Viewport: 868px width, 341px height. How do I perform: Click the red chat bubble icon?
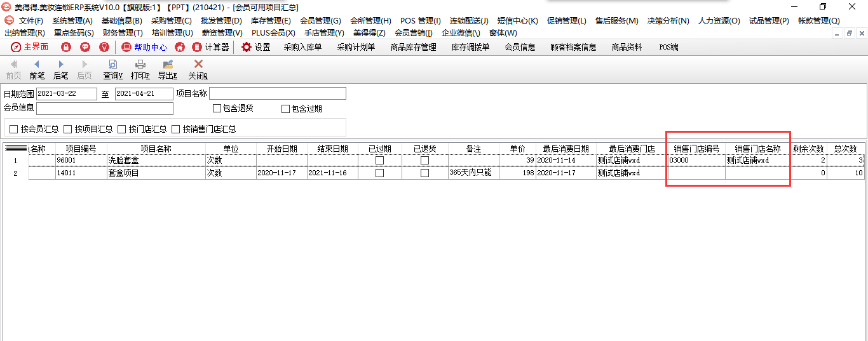pos(85,47)
